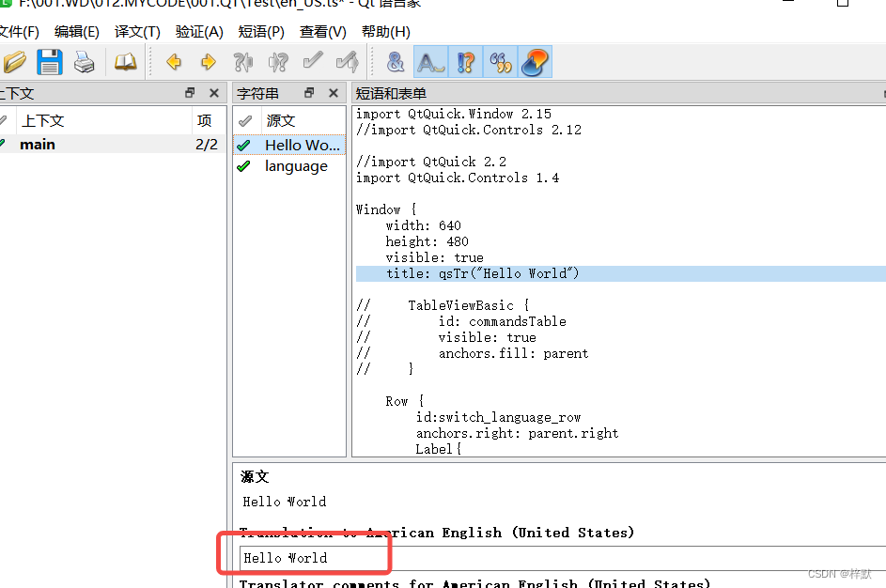Click the Hello World translation input field

pos(563,558)
